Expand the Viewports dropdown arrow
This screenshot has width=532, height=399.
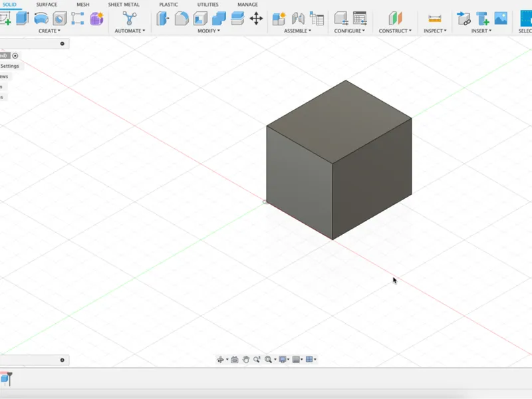click(x=315, y=360)
